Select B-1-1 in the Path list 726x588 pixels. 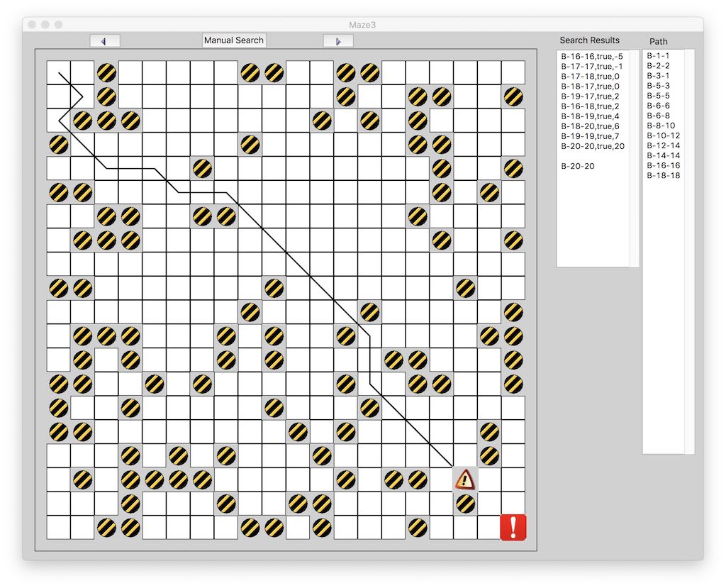[x=659, y=55]
